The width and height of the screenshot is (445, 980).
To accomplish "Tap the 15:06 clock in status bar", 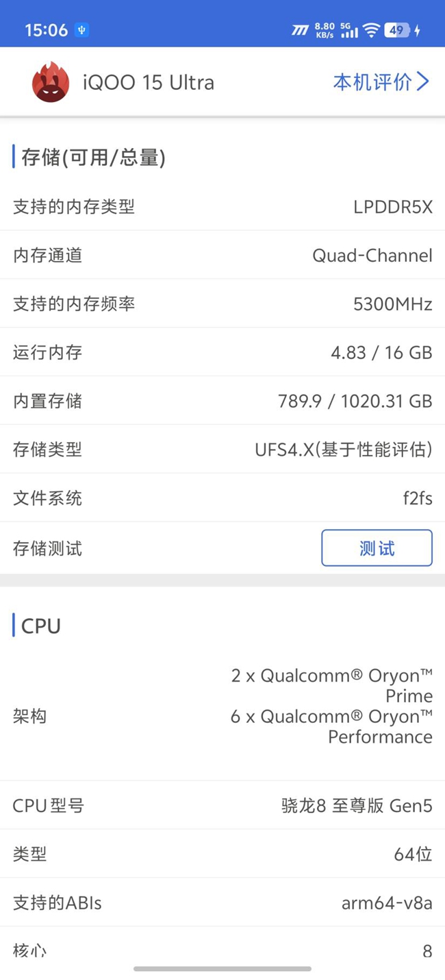I will click(47, 30).
